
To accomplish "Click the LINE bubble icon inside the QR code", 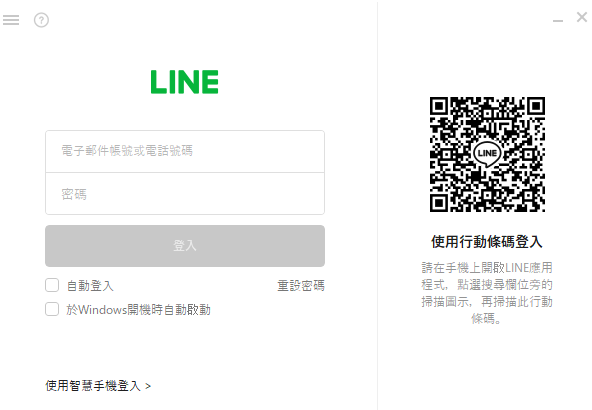I will [x=487, y=154].
